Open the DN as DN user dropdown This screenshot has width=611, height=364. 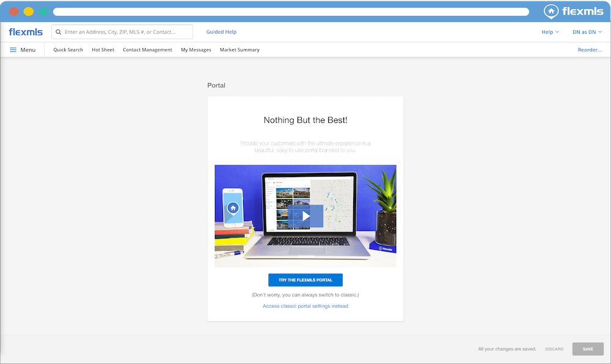click(587, 32)
